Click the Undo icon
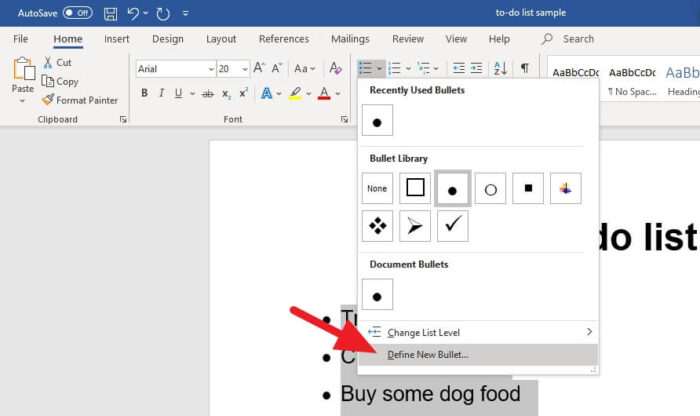This screenshot has height=416, width=700. (133, 13)
